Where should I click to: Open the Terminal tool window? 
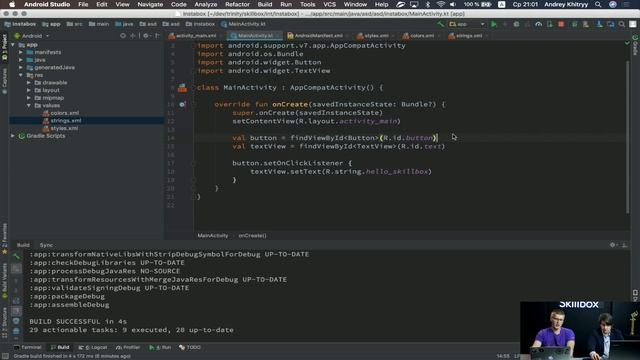click(x=28, y=347)
